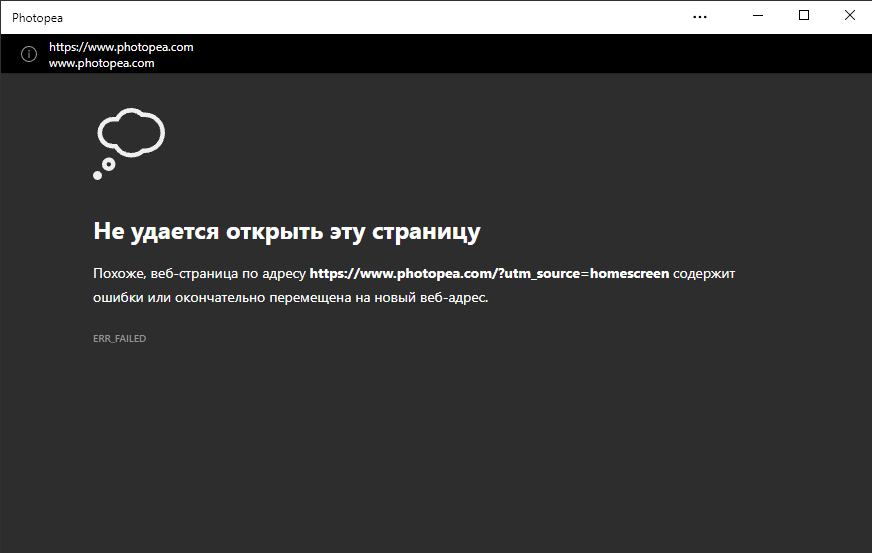The height and width of the screenshot is (553, 872).
Task: Click the thought-cloud error illustration
Action: [129, 144]
